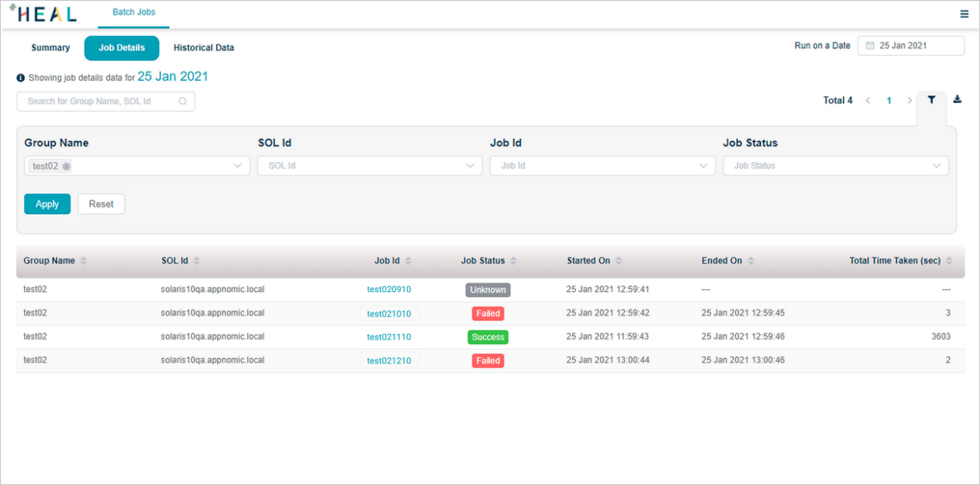The image size is (980, 485).
Task: Switch to the Summary tab
Action: pyautogui.click(x=50, y=48)
